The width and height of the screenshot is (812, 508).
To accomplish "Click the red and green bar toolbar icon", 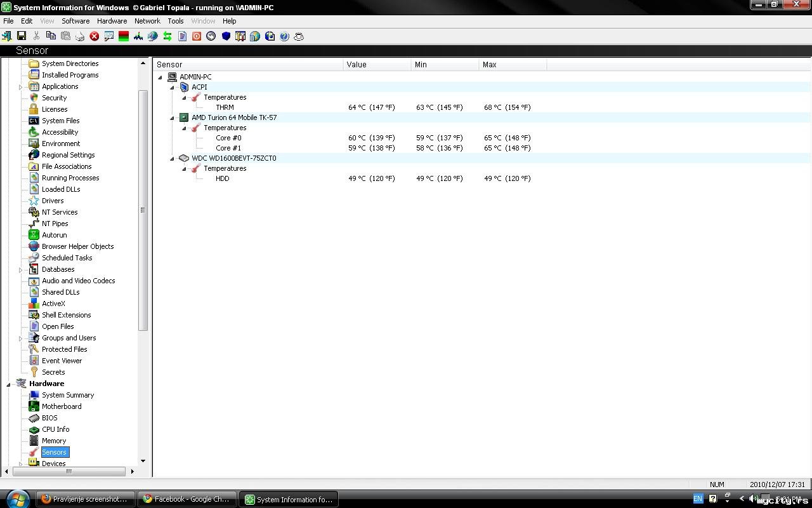I will 124,36.
